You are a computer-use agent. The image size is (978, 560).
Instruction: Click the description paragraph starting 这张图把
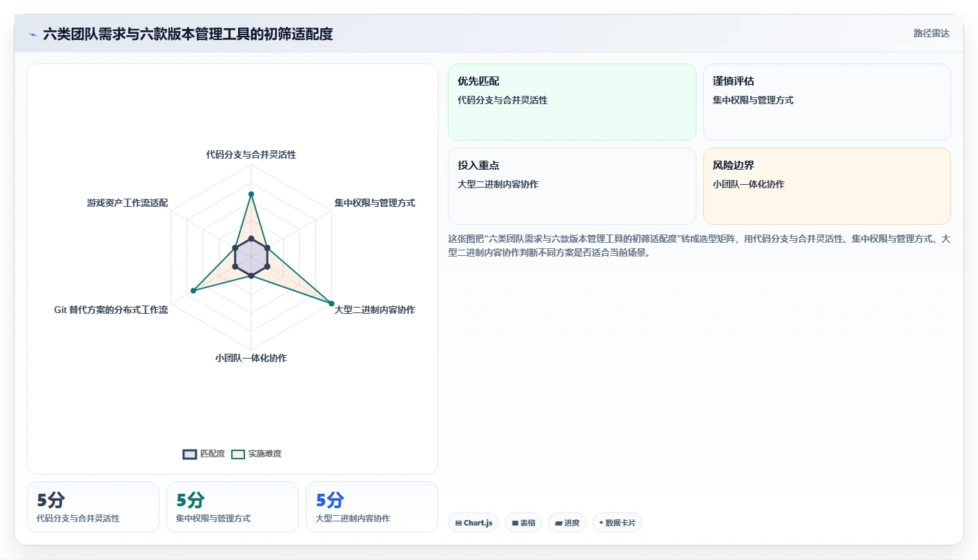click(699, 245)
